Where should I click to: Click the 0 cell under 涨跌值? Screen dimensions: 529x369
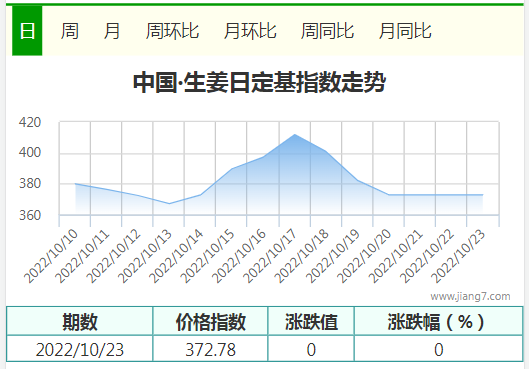(x=311, y=349)
